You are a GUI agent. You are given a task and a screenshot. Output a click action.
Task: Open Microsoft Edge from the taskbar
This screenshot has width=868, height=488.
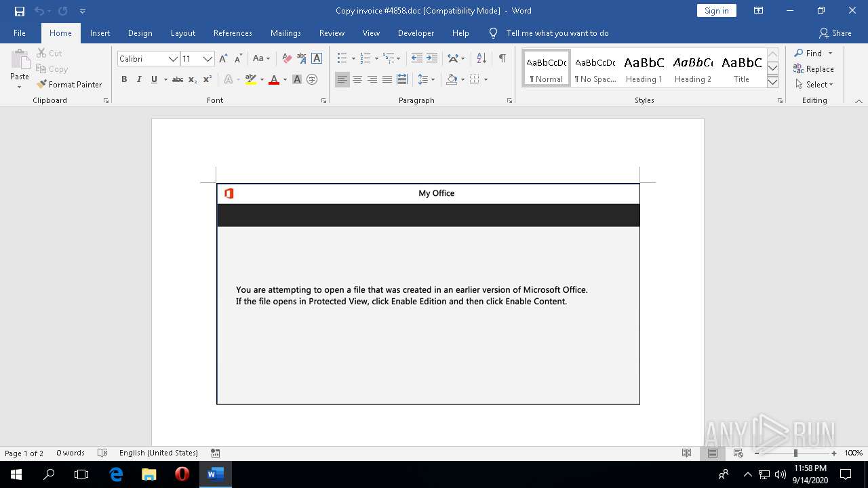(x=116, y=474)
